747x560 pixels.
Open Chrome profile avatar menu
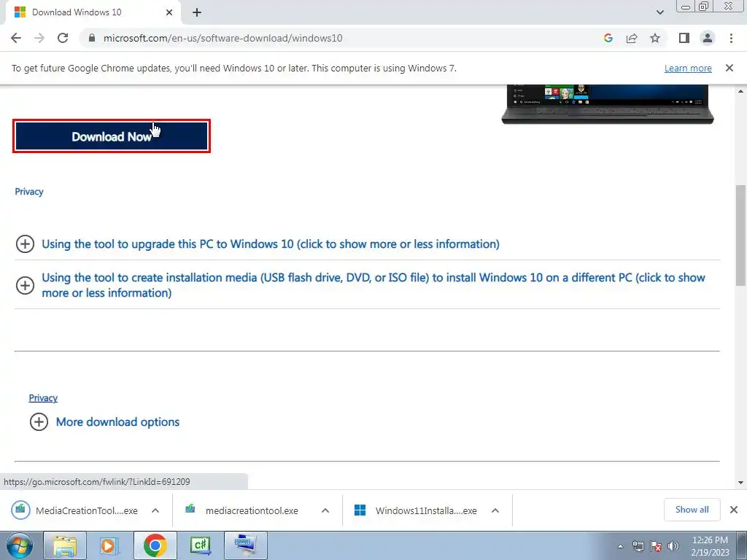coord(708,38)
